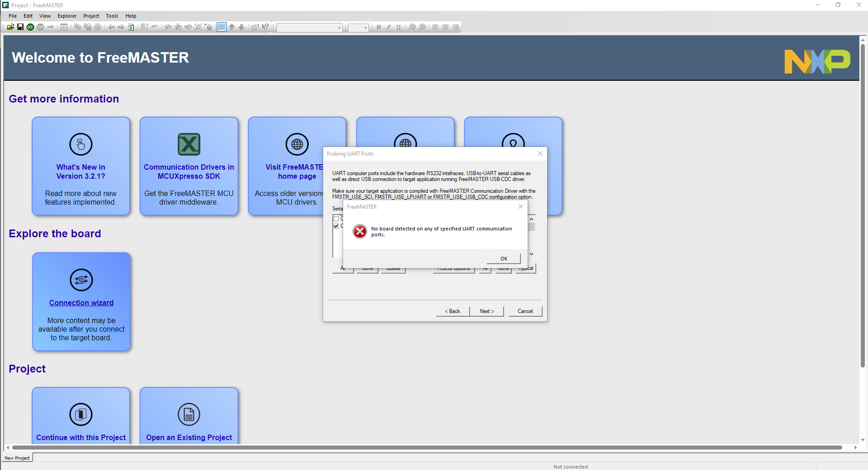Uncheck the enabled COM port checkbox
Image resolution: width=868 pixels, height=470 pixels.
pyautogui.click(x=336, y=226)
